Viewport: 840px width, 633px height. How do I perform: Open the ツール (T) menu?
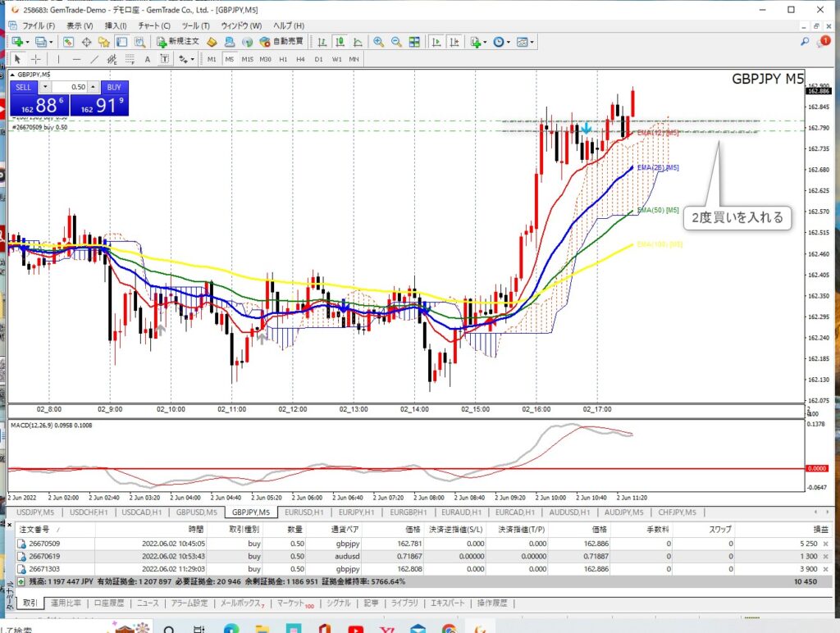[x=195, y=25]
